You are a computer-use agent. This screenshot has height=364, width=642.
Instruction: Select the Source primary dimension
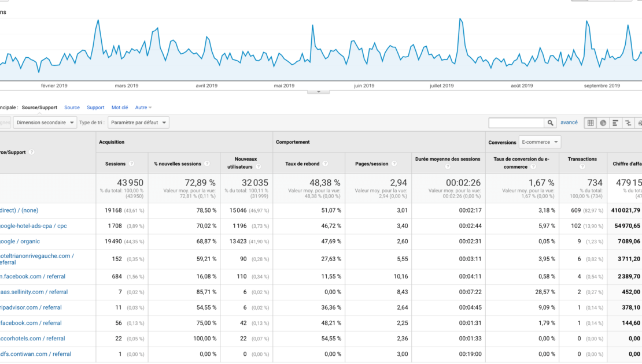pos(72,107)
